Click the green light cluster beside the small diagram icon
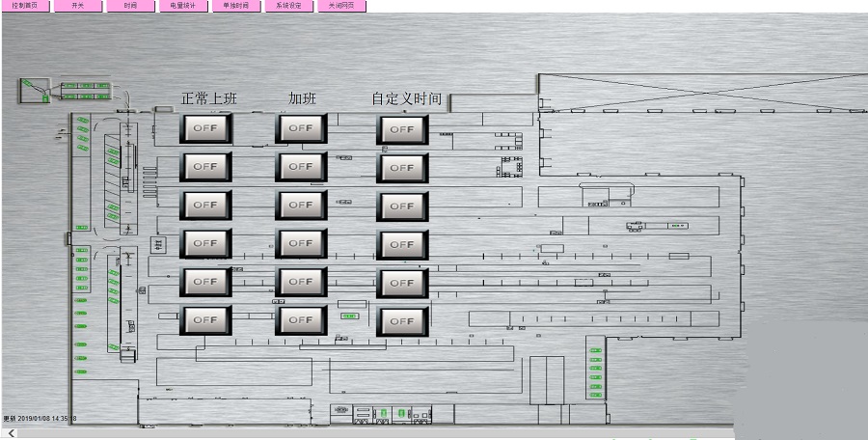The width and height of the screenshot is (868, 440). point(85,91)
